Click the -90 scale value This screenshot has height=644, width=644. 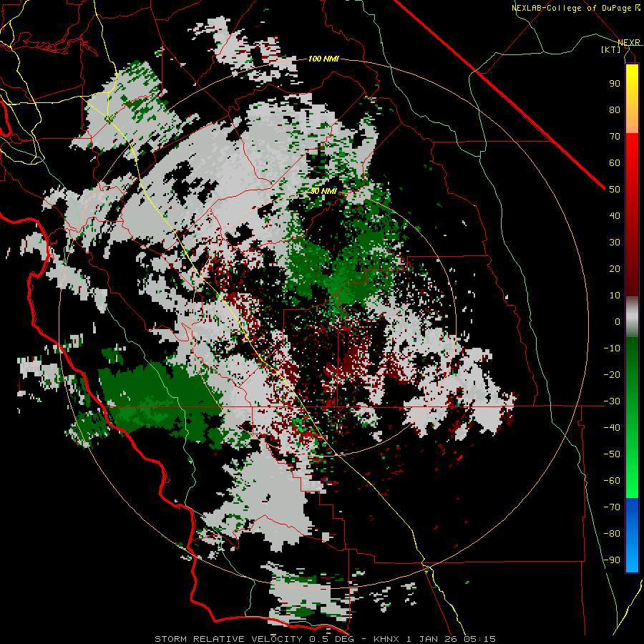(x=612, y=560)
